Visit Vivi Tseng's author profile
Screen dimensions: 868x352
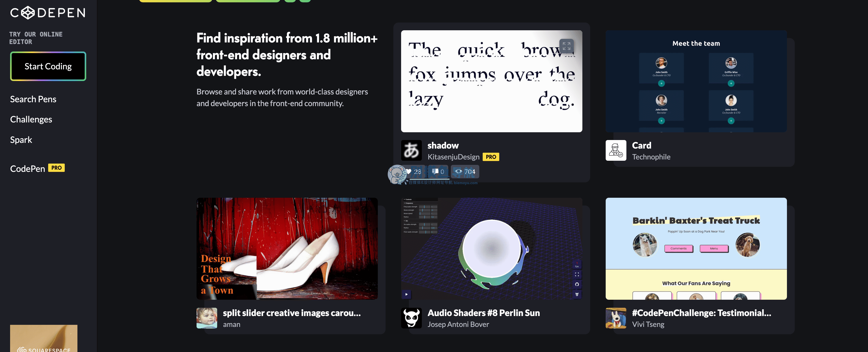[x=648, y=324]
